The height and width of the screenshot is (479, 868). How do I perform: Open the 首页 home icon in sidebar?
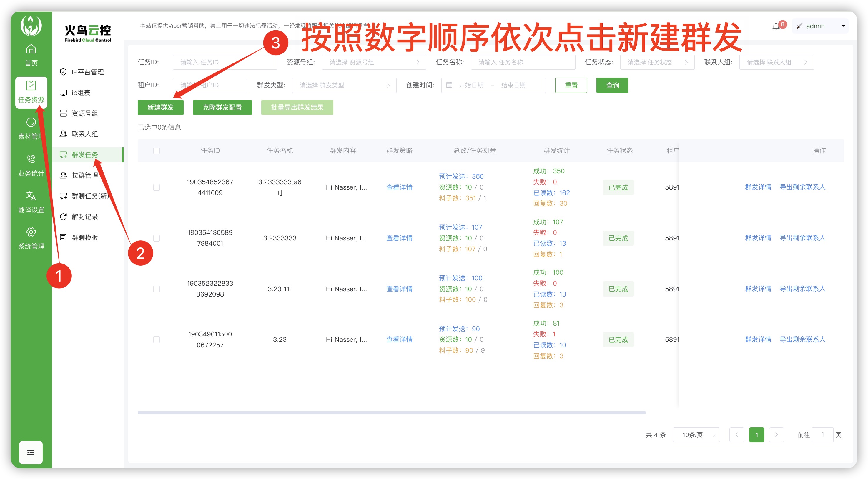[31, 49]
